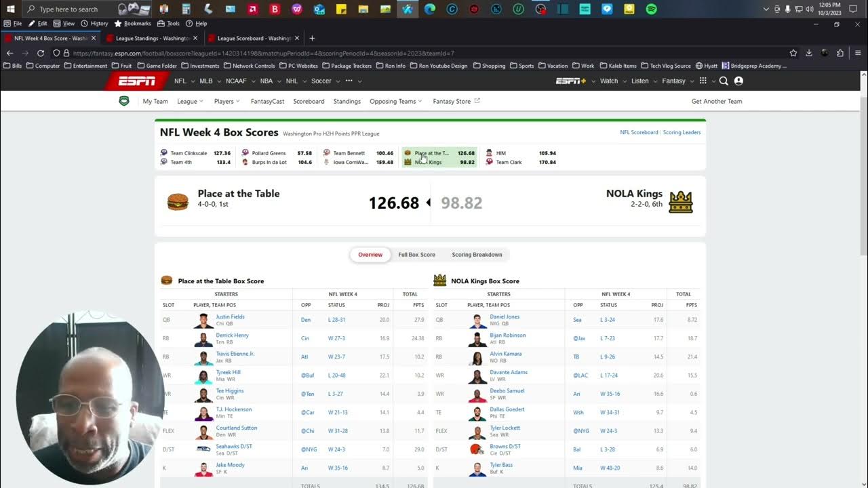
Task: Open the FantasyCast link
Action: coord(267,101)
